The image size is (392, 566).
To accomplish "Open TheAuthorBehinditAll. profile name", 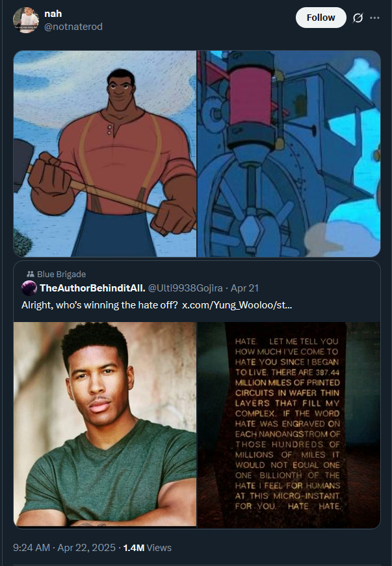I will click(93, 288).
